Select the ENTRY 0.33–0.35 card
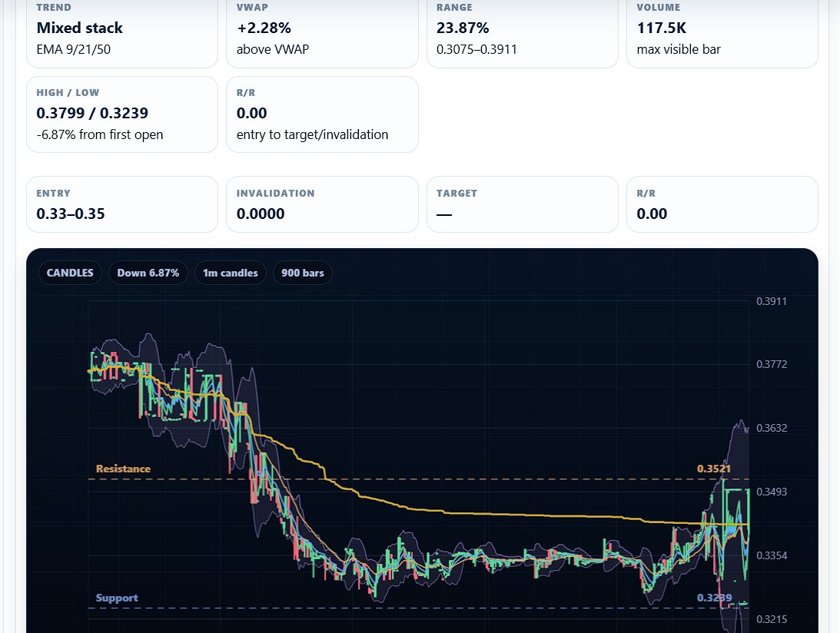 click(x=122, y=204)
